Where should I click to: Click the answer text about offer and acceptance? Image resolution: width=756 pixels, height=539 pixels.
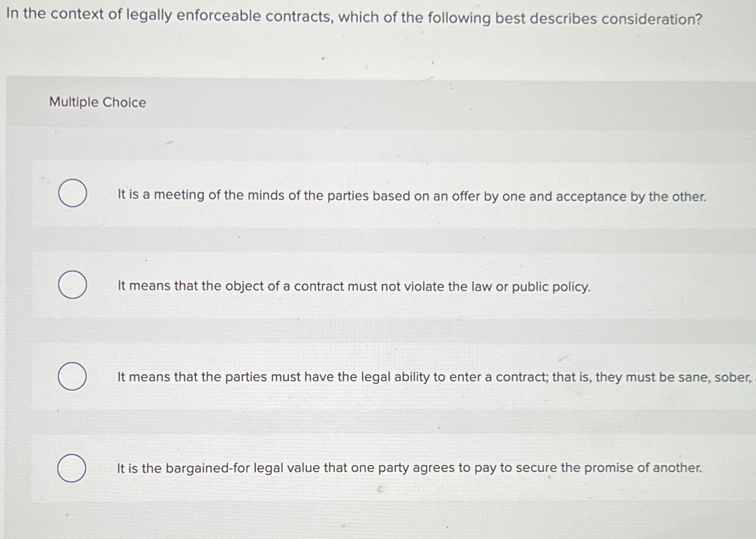click(412, 196)
